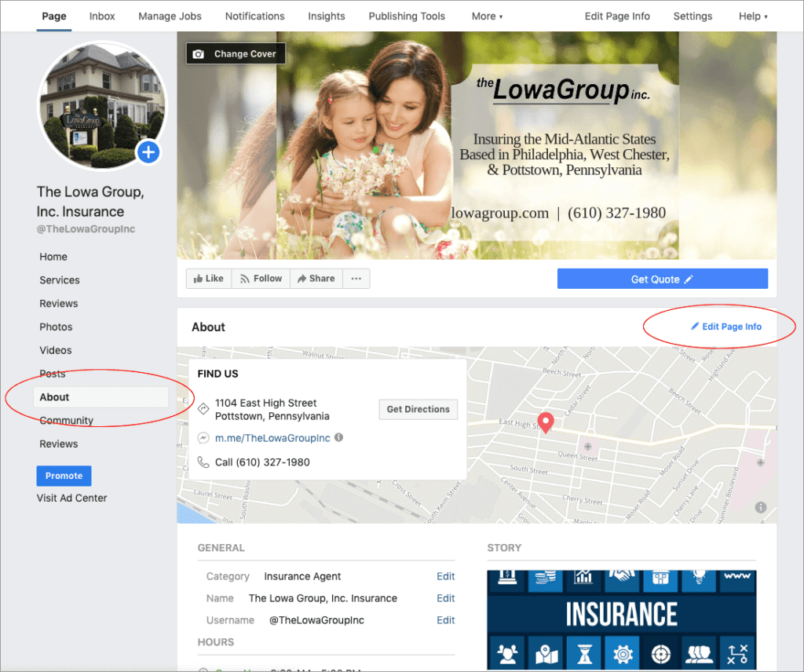Click the red location pin on the map
The image size is (804, 672).
(546, 422)
